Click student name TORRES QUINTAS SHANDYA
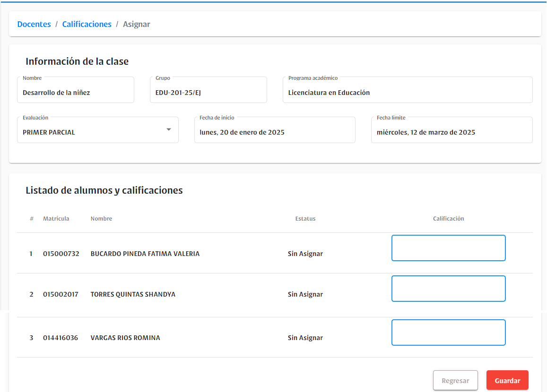 click(133, 294)
